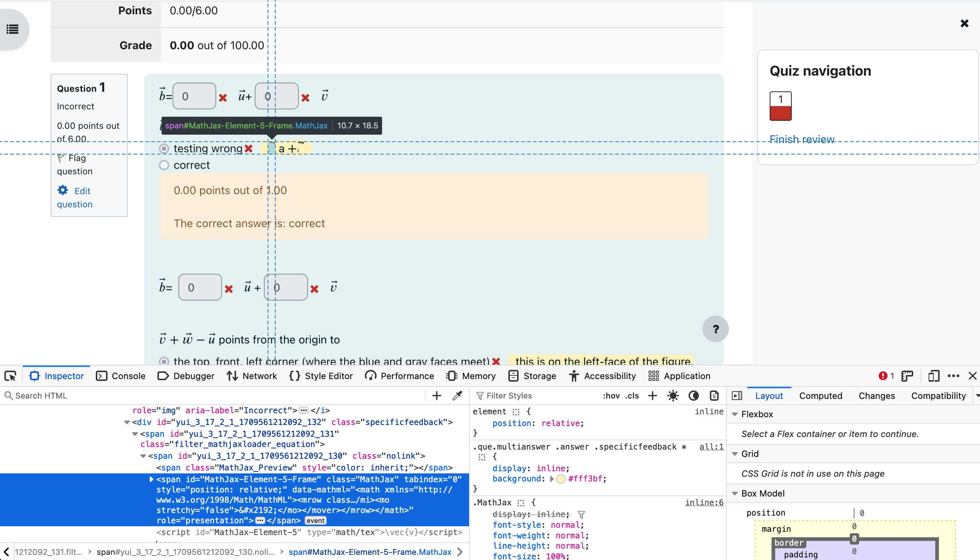
Task: Toggle the three-pane inspector sidebar
Action: (x=737, y=395)
